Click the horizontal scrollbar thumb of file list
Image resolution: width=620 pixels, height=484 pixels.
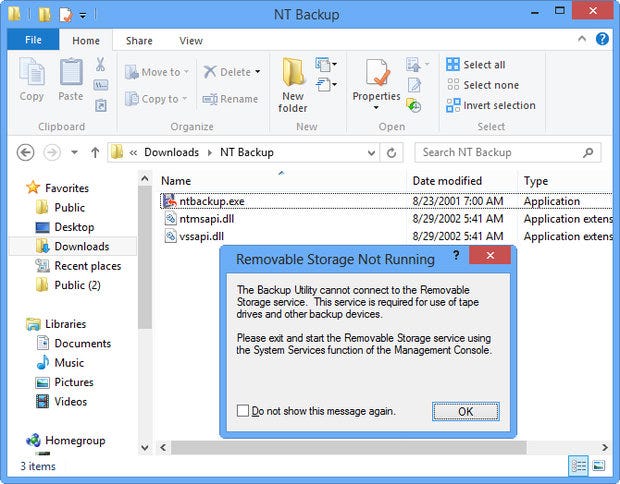coord(349,447)
